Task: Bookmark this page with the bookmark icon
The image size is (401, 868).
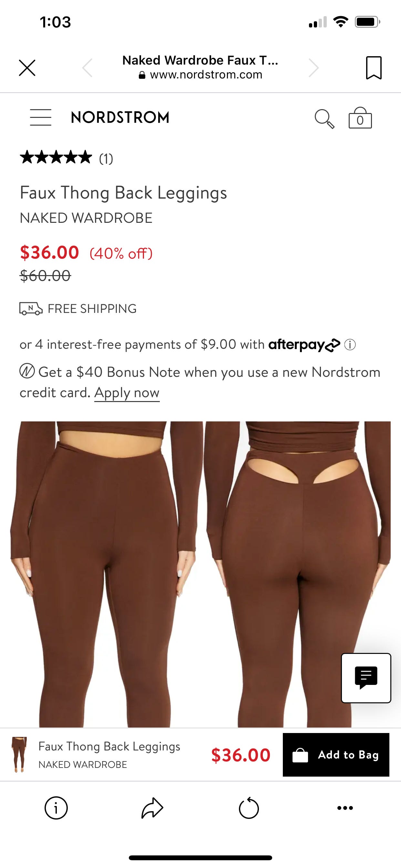Action: click(x=374, y=68)
